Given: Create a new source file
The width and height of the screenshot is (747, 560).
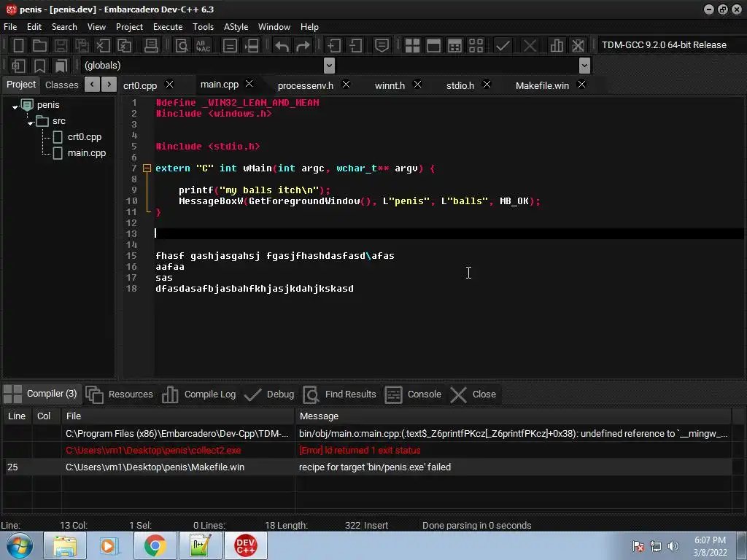Looking at the screenshot, I should (x=18, y=46).
